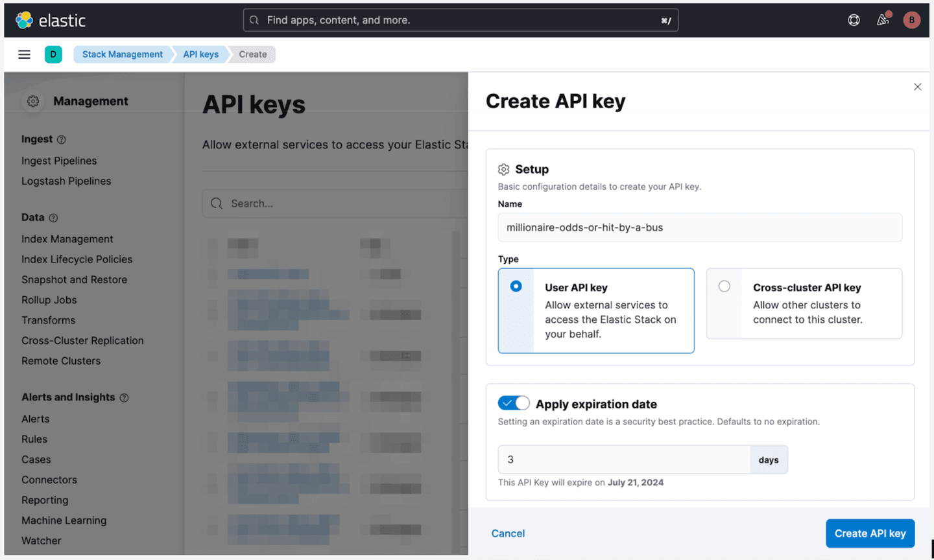Select the User API key option
Screen dimensions: 934x560
point(517,285)
